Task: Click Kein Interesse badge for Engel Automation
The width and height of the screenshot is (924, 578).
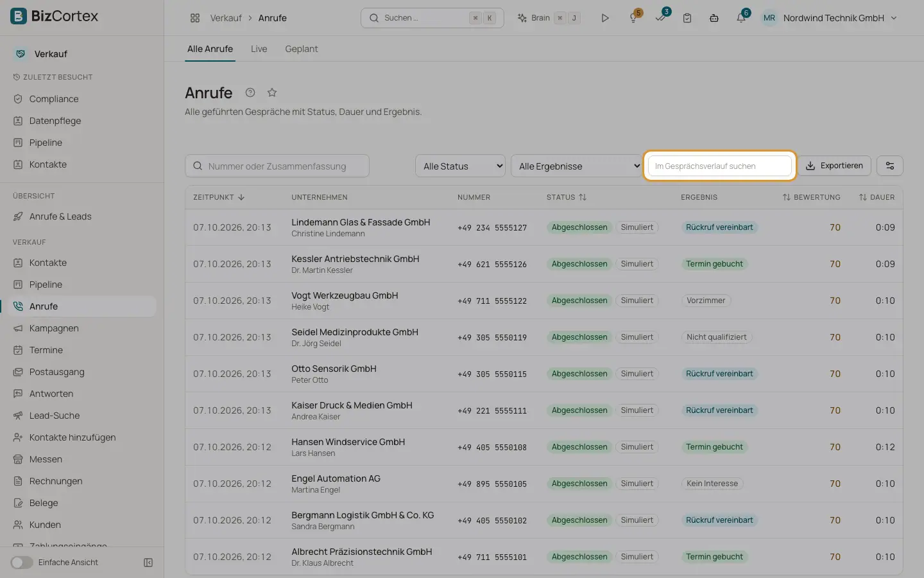Action: click(x=712, y=484)
